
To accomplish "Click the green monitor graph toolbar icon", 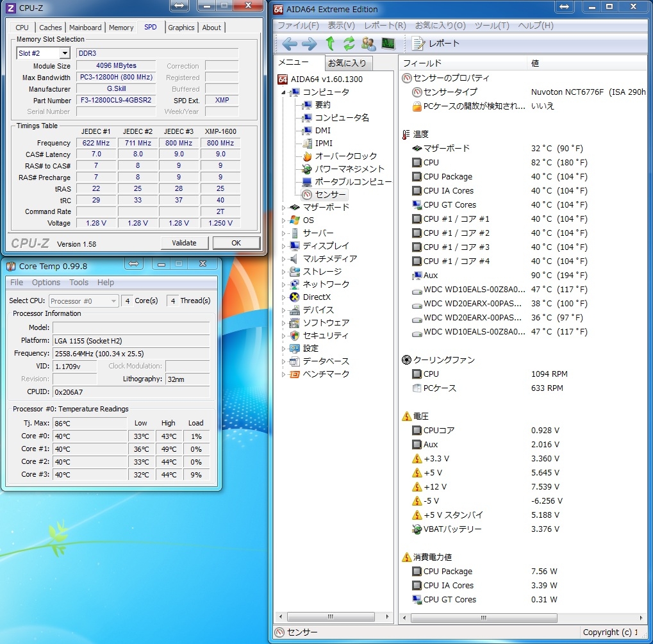I will [x=388, y=44].
